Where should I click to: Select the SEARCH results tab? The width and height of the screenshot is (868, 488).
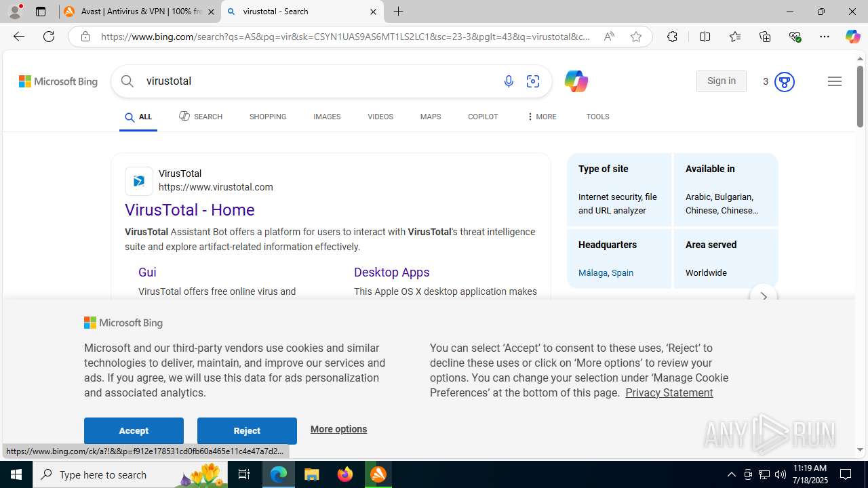(x=201, y=117)
